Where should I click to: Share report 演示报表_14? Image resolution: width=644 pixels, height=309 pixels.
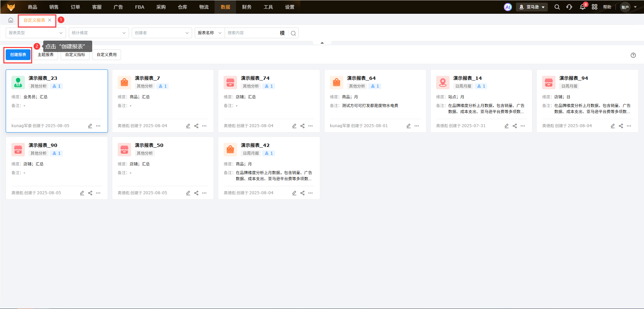click(x=515, y=126)
